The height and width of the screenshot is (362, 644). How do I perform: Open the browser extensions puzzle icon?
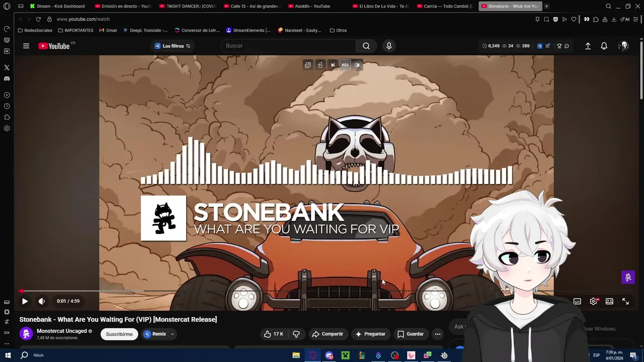(x=596, y=19)
